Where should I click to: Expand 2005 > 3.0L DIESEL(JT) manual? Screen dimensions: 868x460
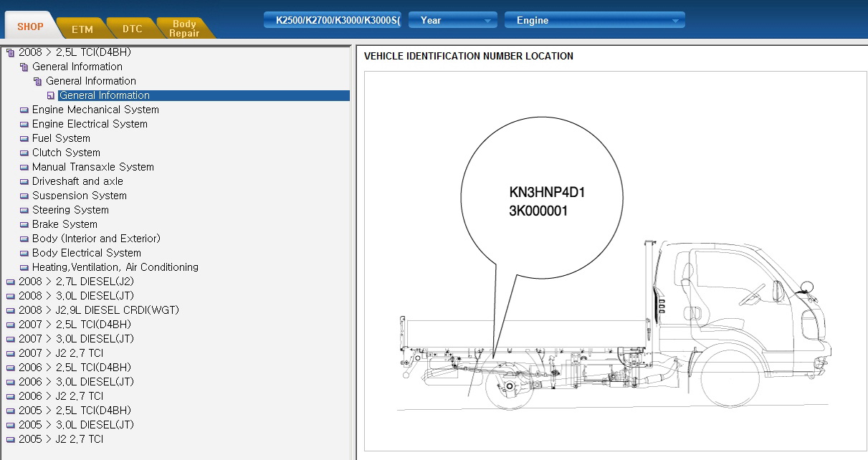click(76, 425)
